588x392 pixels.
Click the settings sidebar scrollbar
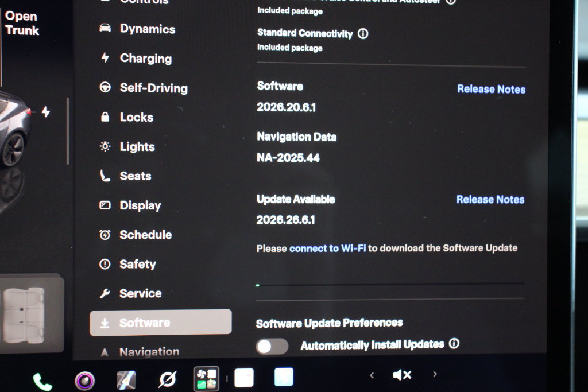click(68, 131)
